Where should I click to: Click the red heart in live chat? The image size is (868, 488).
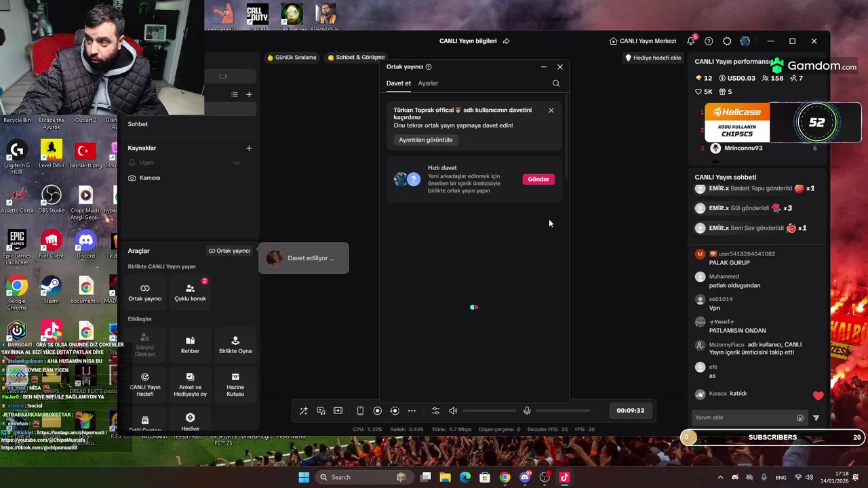click(818, 395)
